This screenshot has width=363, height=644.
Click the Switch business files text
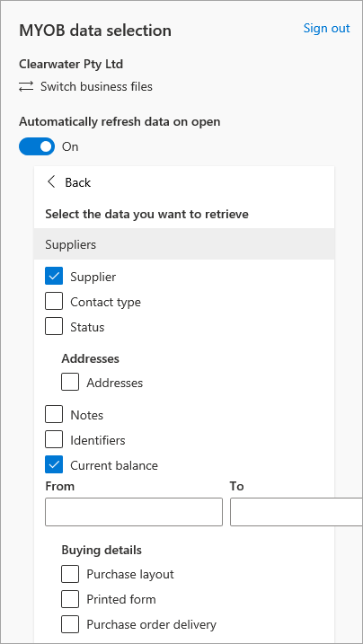click(96, 86)
